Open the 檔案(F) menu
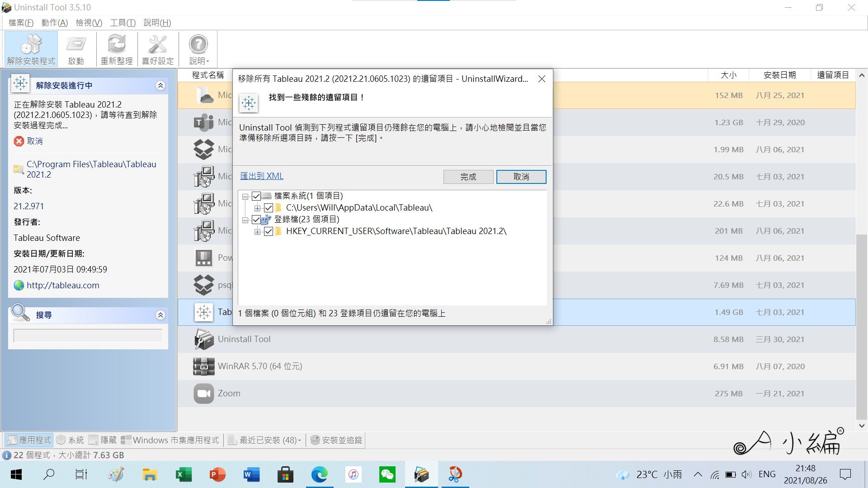This screenshot has height=488, width=868. point(21,23)
